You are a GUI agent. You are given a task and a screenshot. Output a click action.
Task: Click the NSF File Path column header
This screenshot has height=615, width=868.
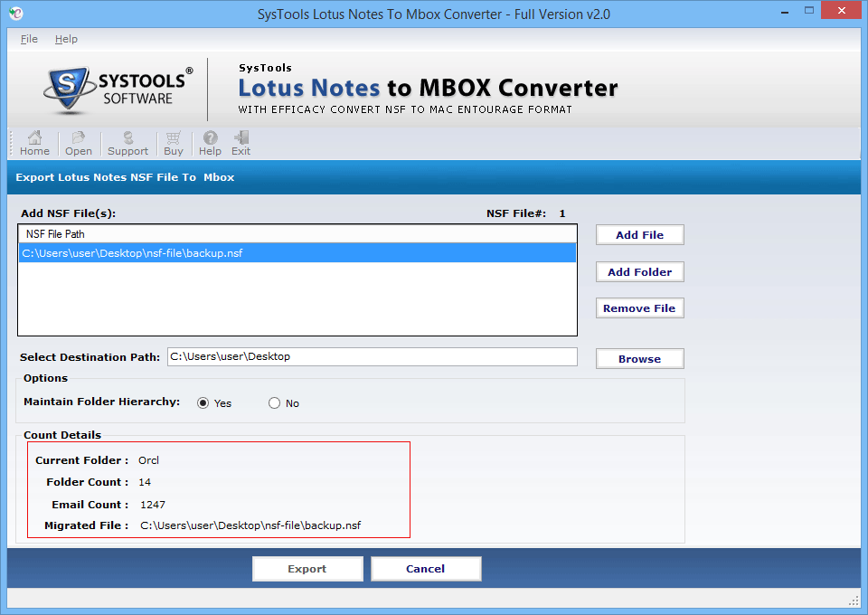click(x=297, y=234)
